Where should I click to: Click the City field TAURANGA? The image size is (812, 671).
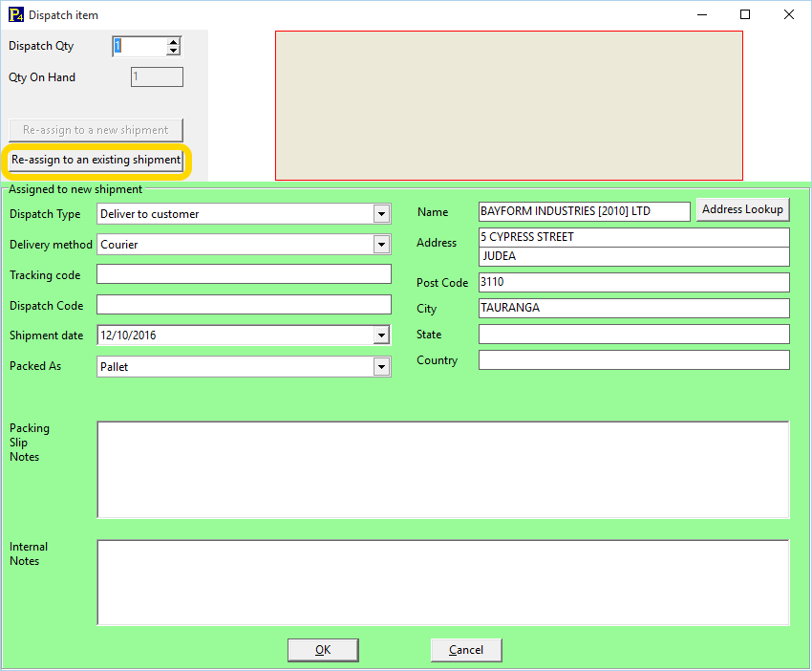point(634,309)
